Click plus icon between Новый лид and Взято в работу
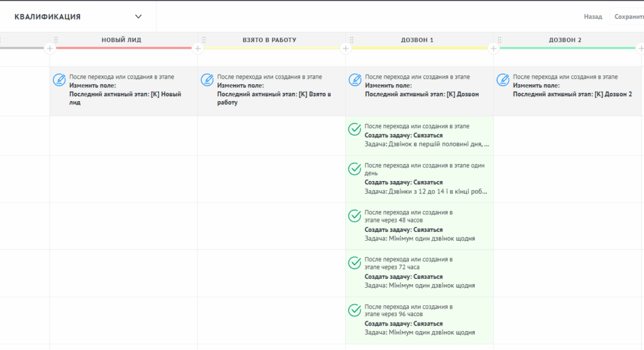 click(198, 48)
